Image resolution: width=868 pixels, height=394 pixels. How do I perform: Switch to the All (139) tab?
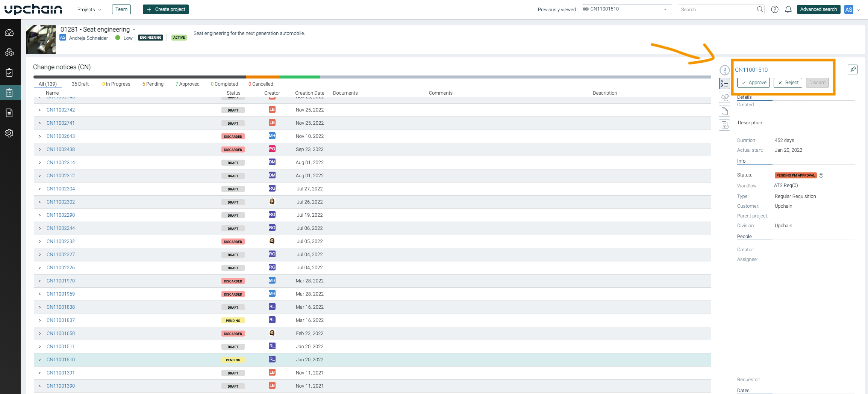(48, 84)
